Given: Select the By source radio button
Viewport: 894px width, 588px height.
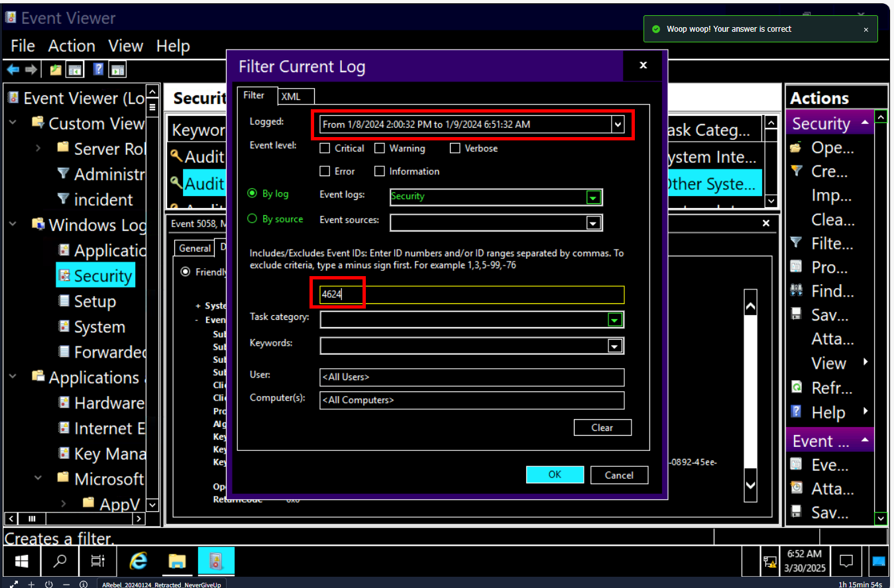Looking at the screenshot, I should (x=252, y=219).
